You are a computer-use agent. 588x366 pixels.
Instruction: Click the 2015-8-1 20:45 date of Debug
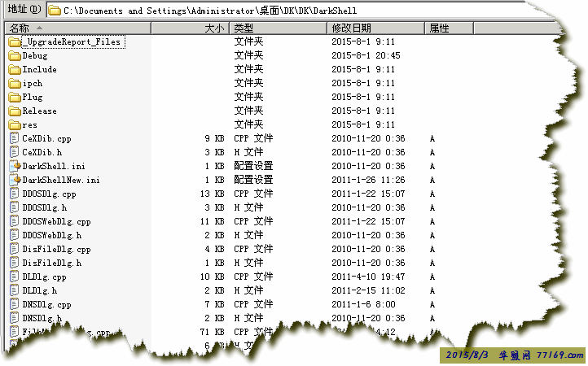click(x=366, y=56)
